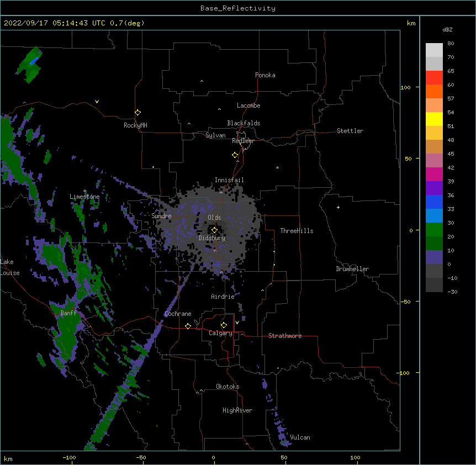Viewport: 476px width, 465px height.
Task: Click the RockyMH label
Action: click(135, 125)
